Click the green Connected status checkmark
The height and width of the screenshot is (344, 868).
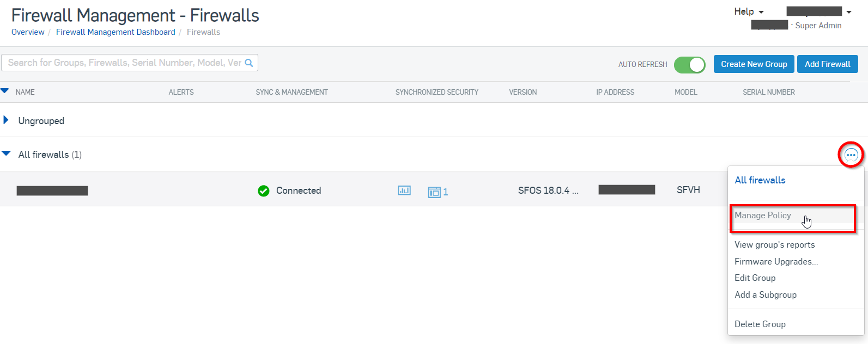(264, 191)
